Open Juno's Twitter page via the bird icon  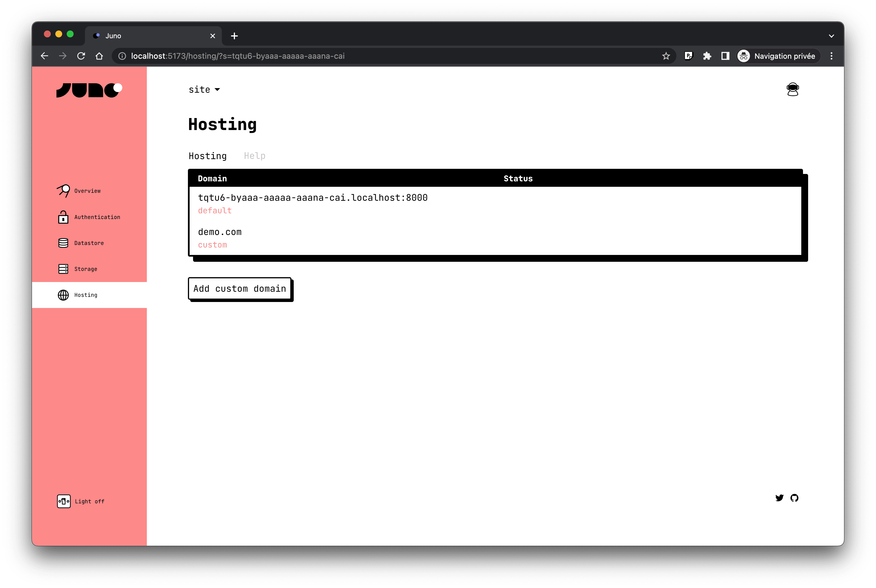point(779,498)
